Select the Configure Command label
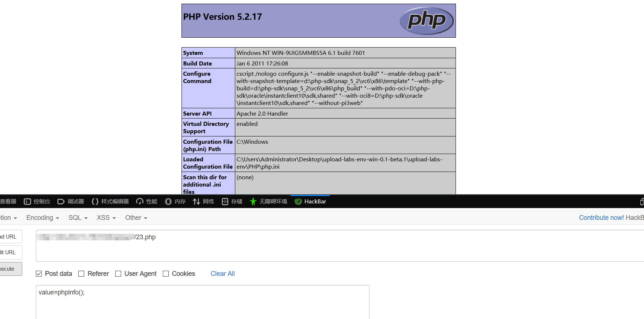 click(197, 78)
